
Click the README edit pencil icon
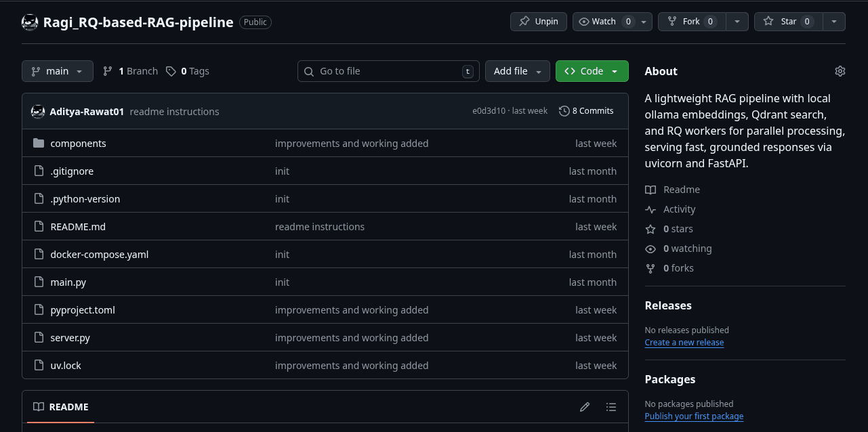pyautogui.click(x=585, y=407)
